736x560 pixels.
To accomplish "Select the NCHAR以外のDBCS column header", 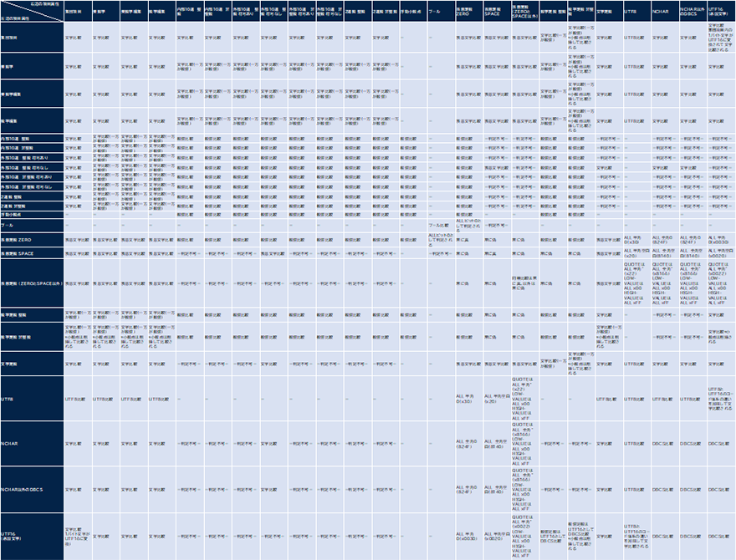I will click(x=691, y=12).
